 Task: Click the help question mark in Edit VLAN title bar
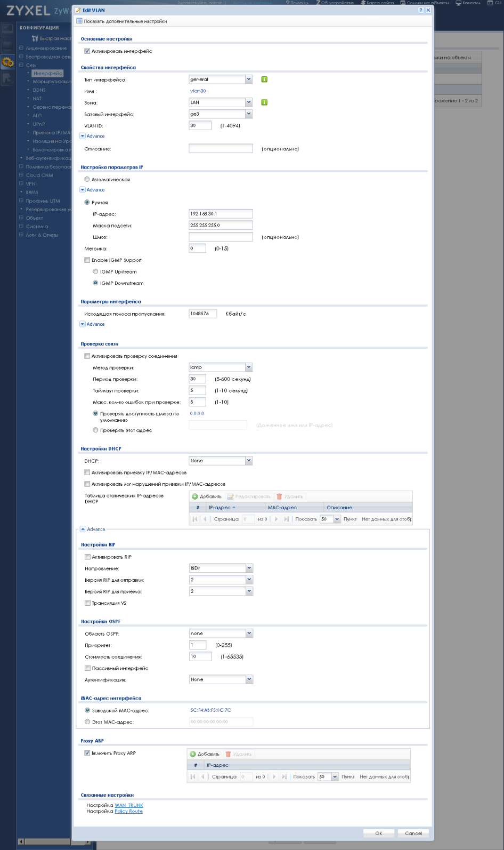421,10
